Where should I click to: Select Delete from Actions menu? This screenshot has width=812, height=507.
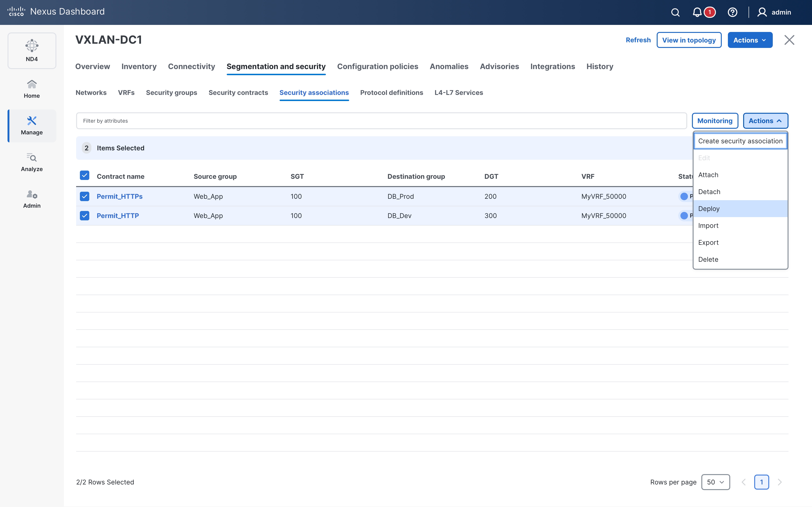pos(740,260)
